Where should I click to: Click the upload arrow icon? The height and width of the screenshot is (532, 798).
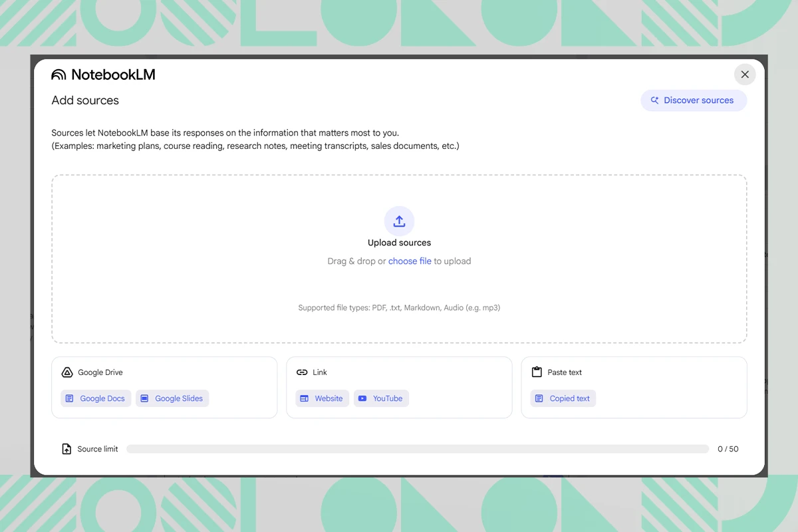coord(399,221)
